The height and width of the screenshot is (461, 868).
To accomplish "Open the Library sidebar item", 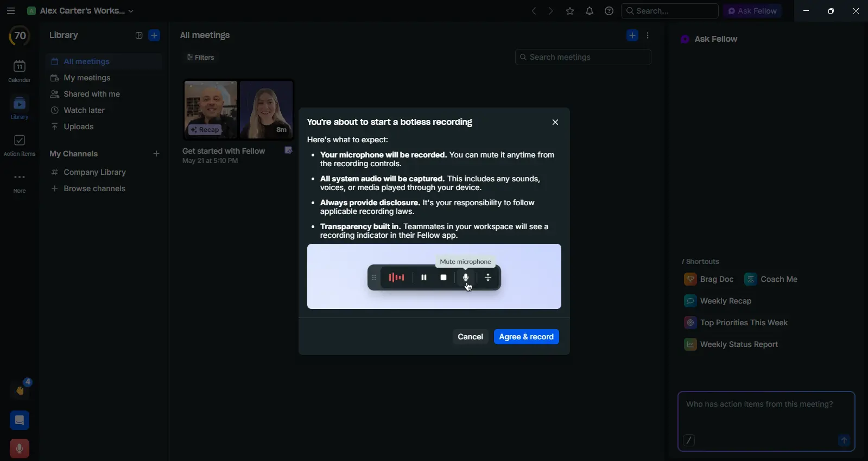I will point(20,108).
